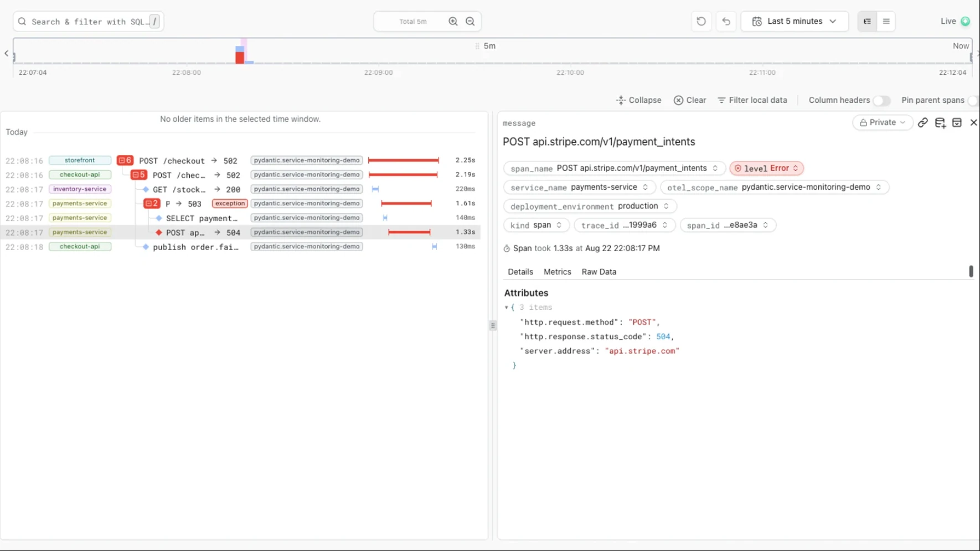Switch to flat list view icon

point(886,22)
